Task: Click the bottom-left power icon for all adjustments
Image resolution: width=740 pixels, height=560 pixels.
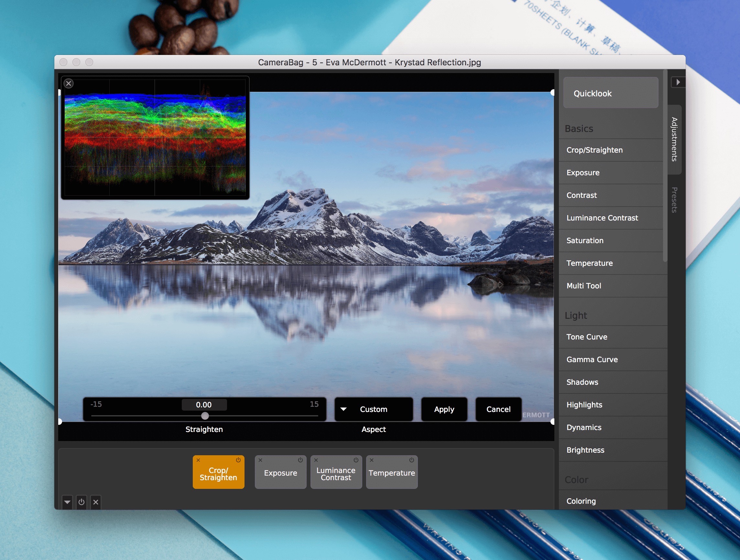Action: pyautogui.click(x=81, y=502)
